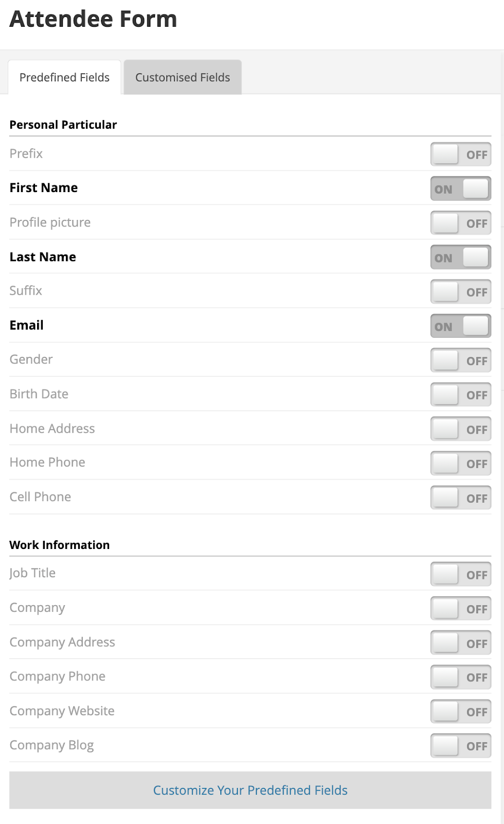This screenshot has height=824, width=504.
Task: Turn off the Email toggle
Action: click(x=460, y=327)
